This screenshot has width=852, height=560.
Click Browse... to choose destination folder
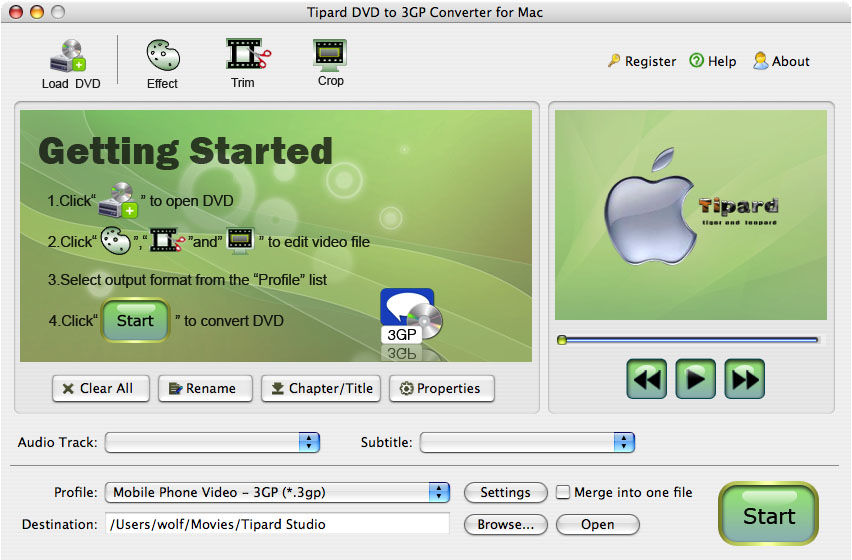pos(505,524)
